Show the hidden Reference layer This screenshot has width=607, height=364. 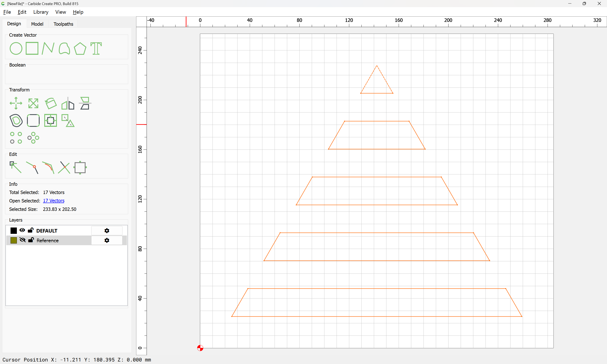pyautogui.click(x=22, y=240)
